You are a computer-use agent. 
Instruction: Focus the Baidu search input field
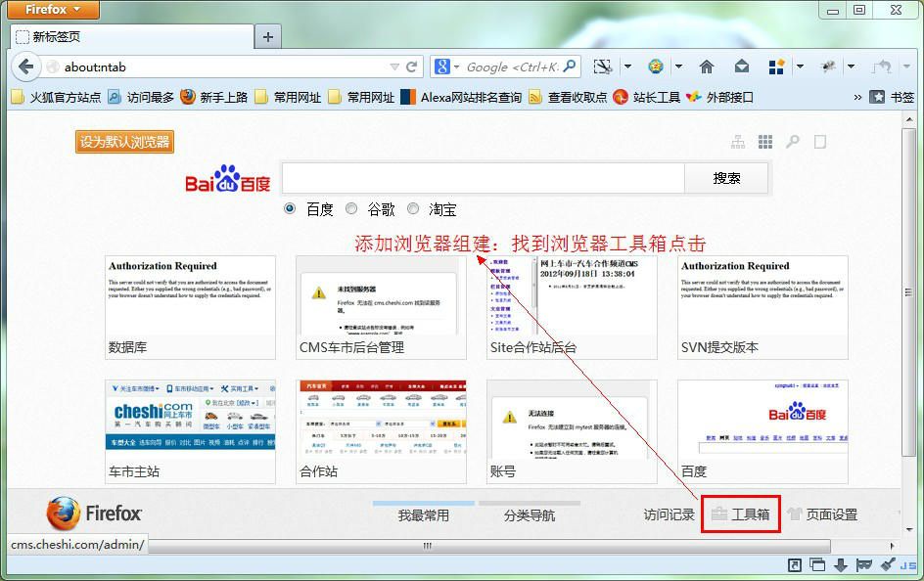pos(484,178)
